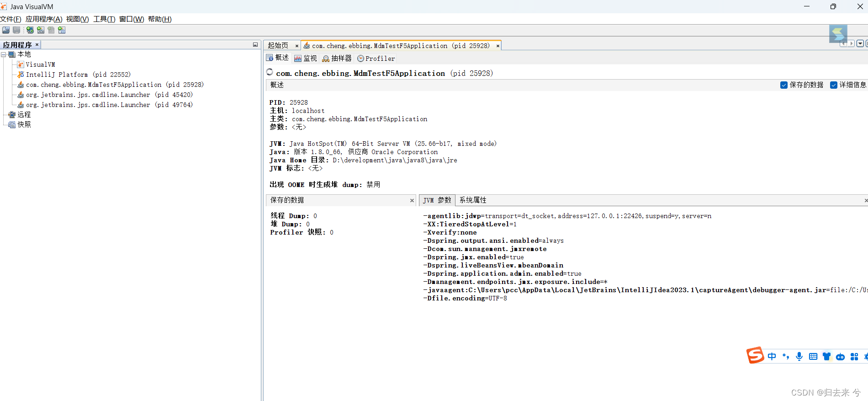868x401 pixels.
Task: Open the document tabs list dropdown
Action: pos(860,43)
